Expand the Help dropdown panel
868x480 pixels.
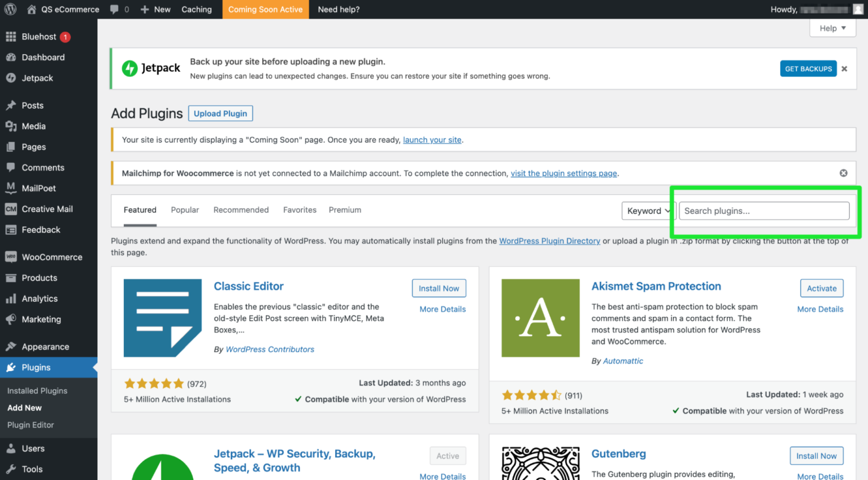pyautogui.click(x=832, y=28)
